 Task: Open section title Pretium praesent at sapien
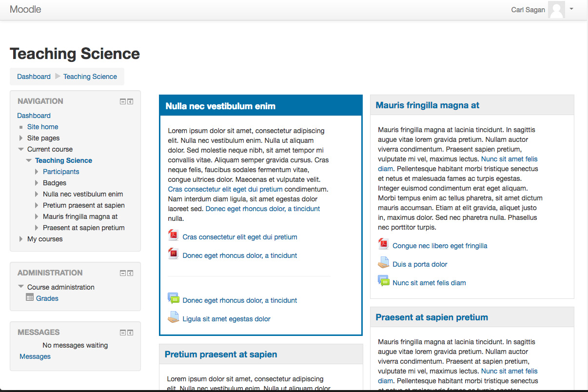click(x=221, y=354)
